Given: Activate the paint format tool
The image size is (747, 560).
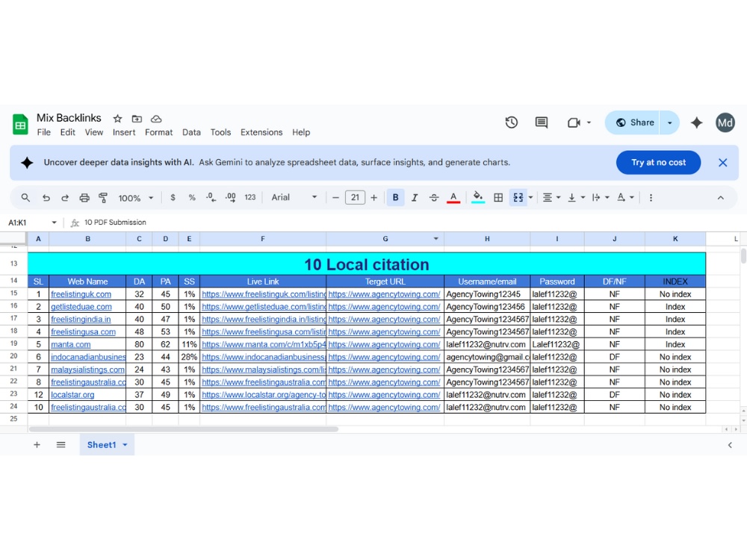Looking at the screenshot, I should tap(103, 198).
